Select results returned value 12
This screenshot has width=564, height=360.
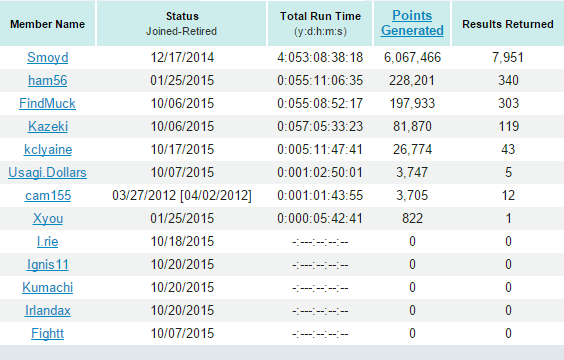pos(508,196)
